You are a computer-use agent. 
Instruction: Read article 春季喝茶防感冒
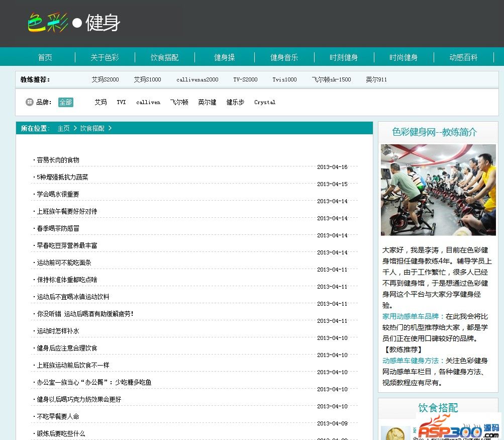pos(58,228)
